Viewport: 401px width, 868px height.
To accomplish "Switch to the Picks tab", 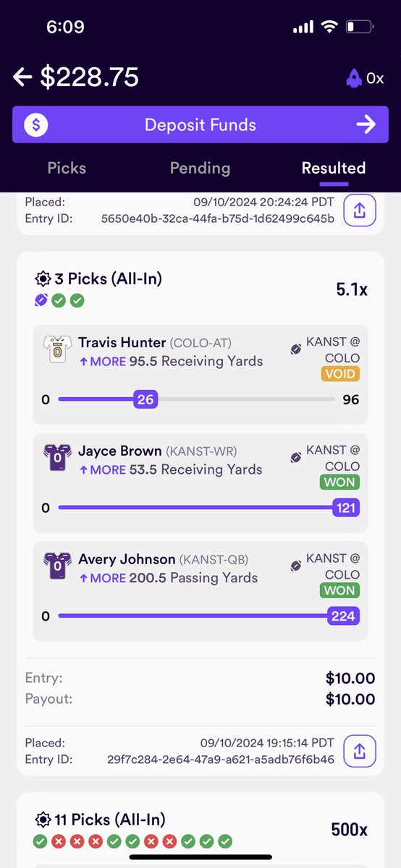I will pos(67,168).
